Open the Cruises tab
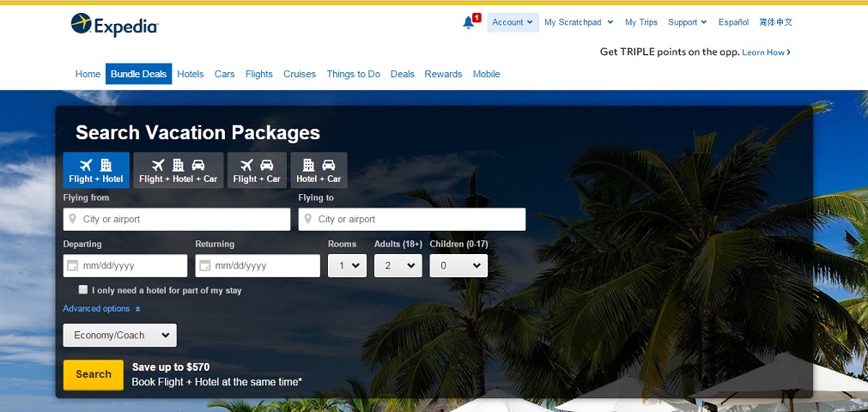Viewport: 868px width, 412px height. coord(300,74)
